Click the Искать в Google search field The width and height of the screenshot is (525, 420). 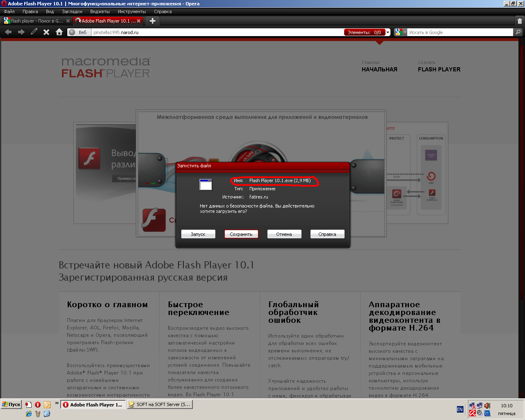tap(459, 32)
